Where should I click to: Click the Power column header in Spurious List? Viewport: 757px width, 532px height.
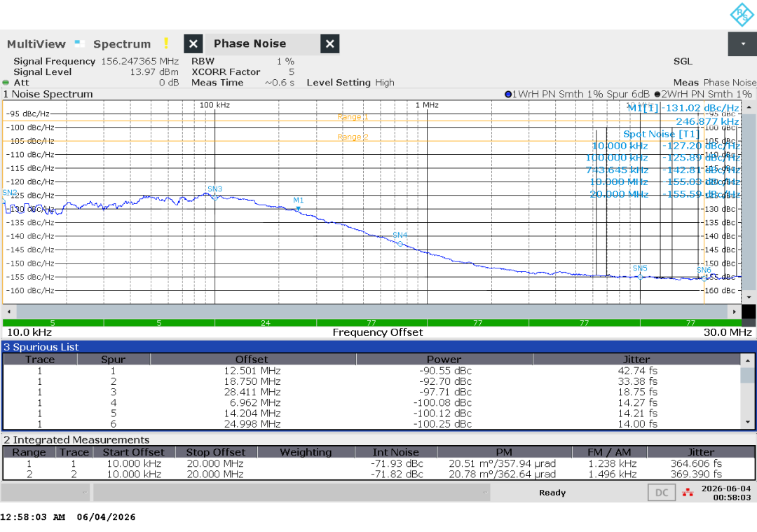444,359
